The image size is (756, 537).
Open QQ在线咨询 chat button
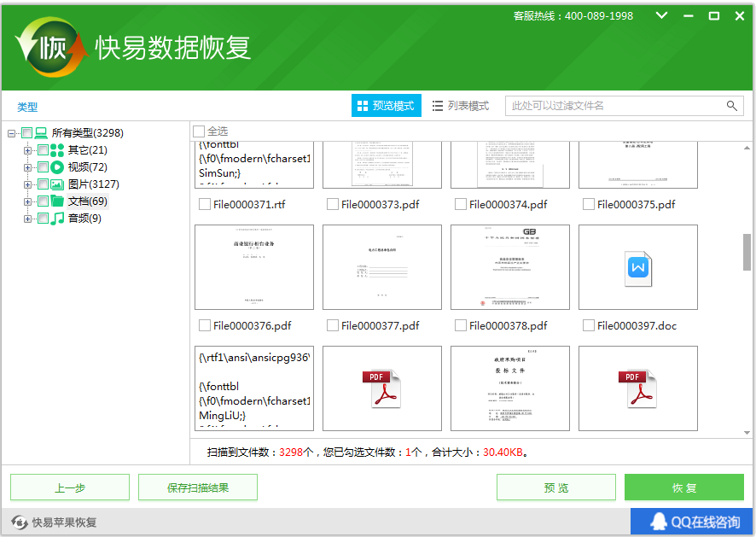(692, 522)
